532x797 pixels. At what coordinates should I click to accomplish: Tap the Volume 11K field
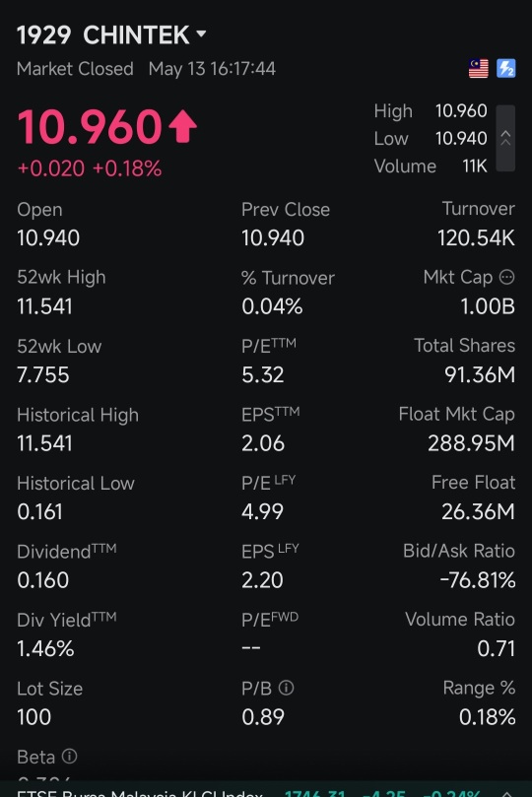click(431, 166)
